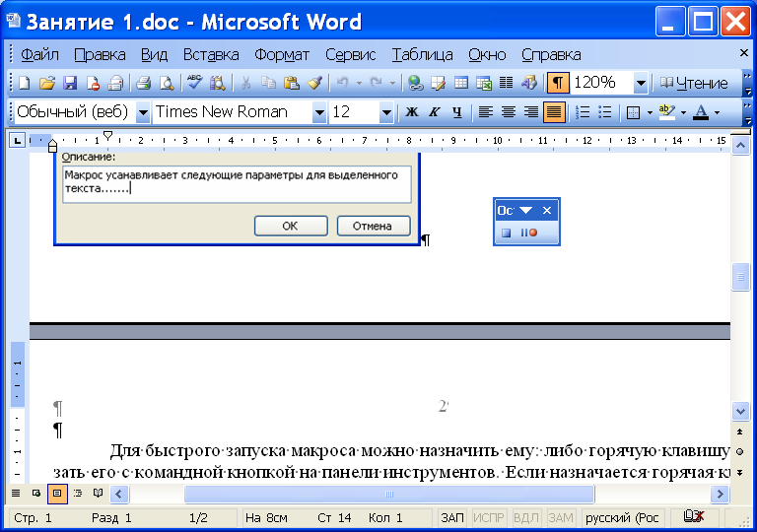
Task: Click the Отмена button
Action: point(374,226)
